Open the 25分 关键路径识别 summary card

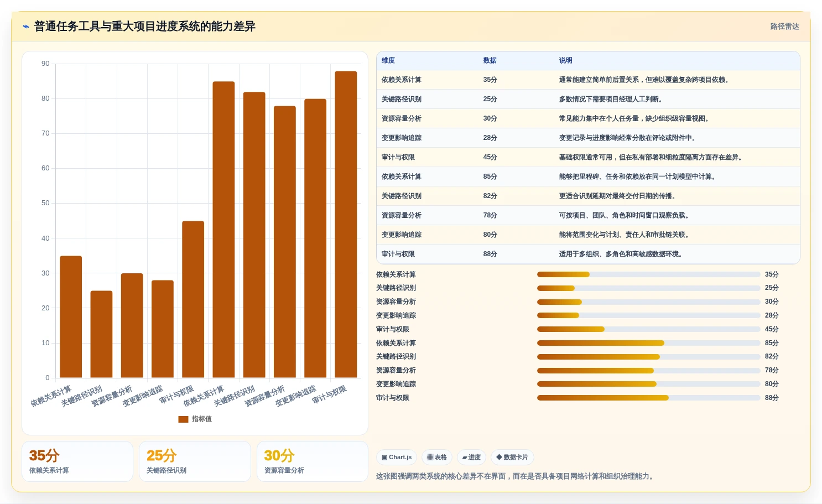click(195, 461)
